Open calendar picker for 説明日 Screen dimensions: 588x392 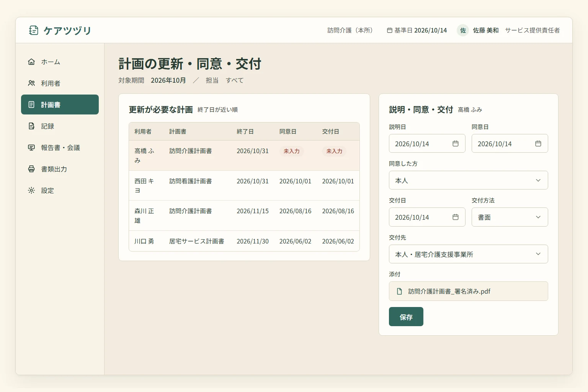click(x=456, y=144)
